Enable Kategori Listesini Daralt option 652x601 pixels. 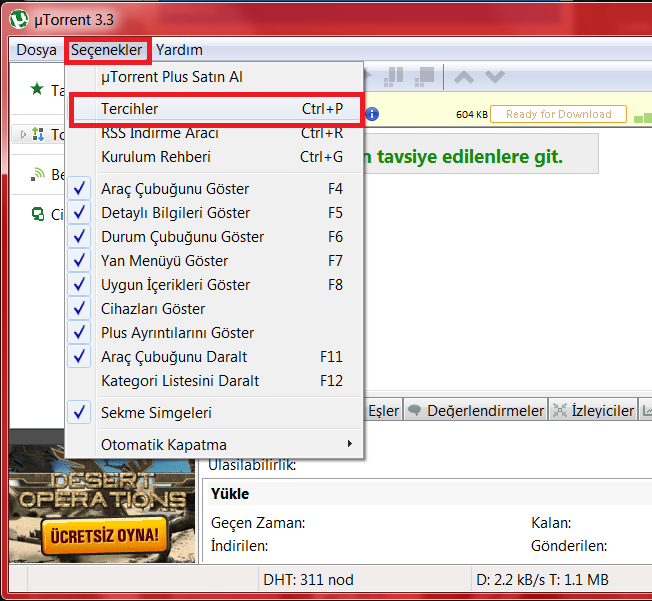tap(215, 381)
